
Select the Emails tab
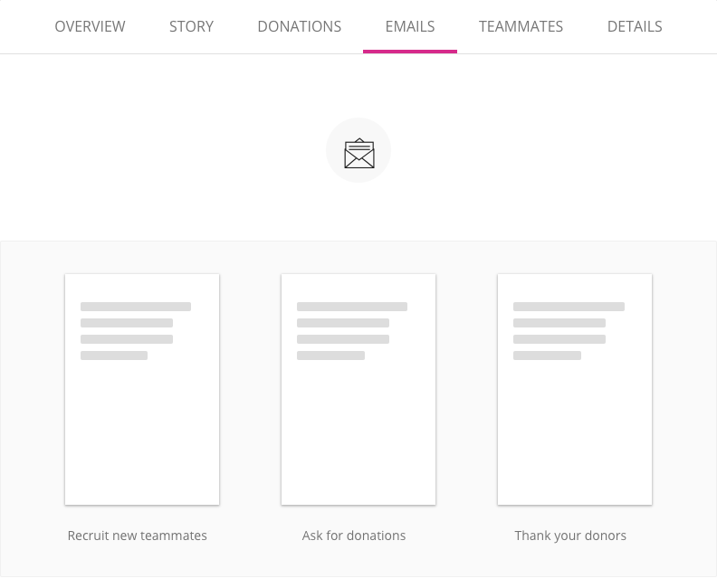click(x=409, y=26)
